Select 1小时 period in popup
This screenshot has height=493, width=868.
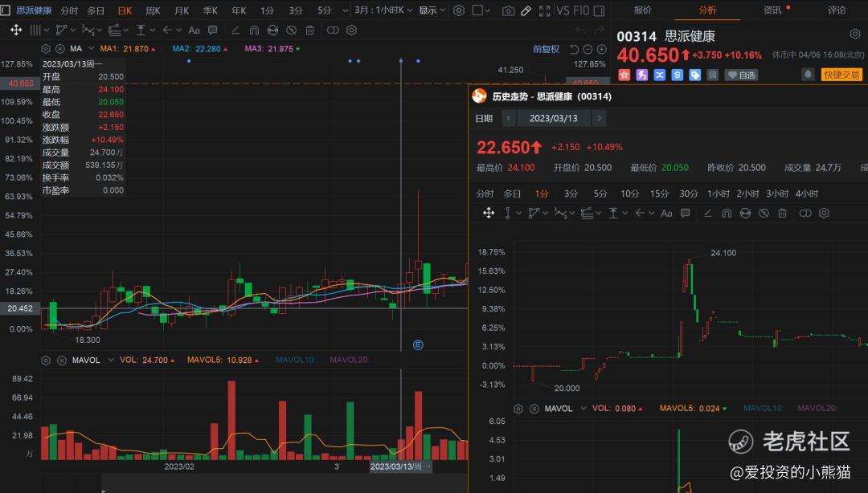(718, 194)
